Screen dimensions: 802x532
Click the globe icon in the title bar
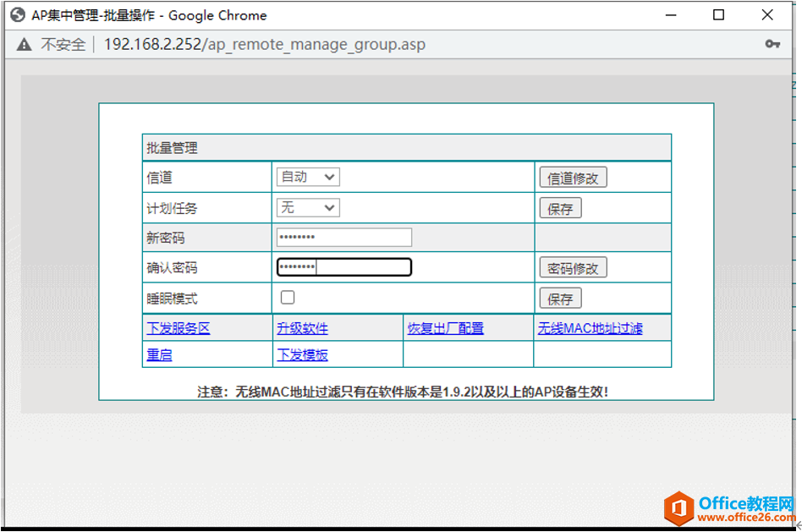(18, 15)
